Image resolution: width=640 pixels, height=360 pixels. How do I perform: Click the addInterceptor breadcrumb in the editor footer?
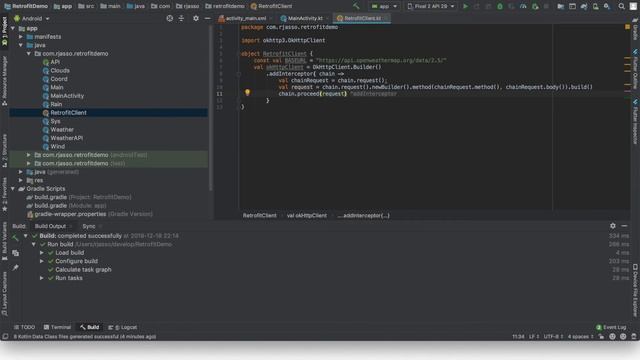coord(363,216)
